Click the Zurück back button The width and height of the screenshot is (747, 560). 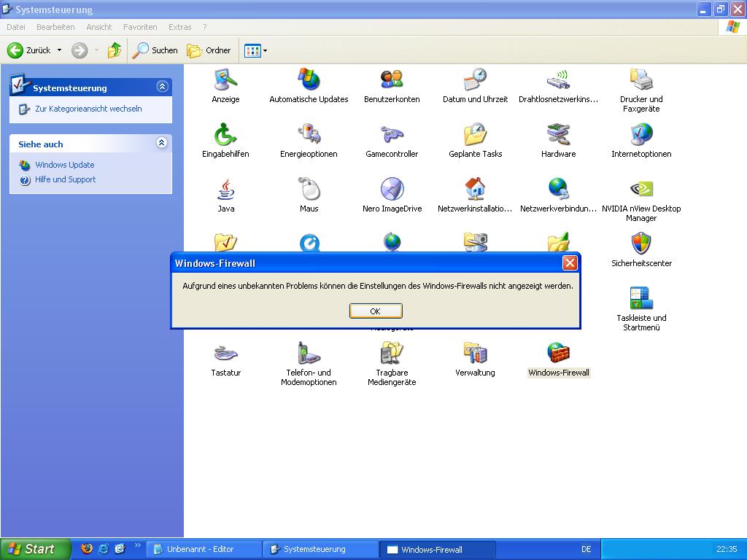(x=29, y=50)
